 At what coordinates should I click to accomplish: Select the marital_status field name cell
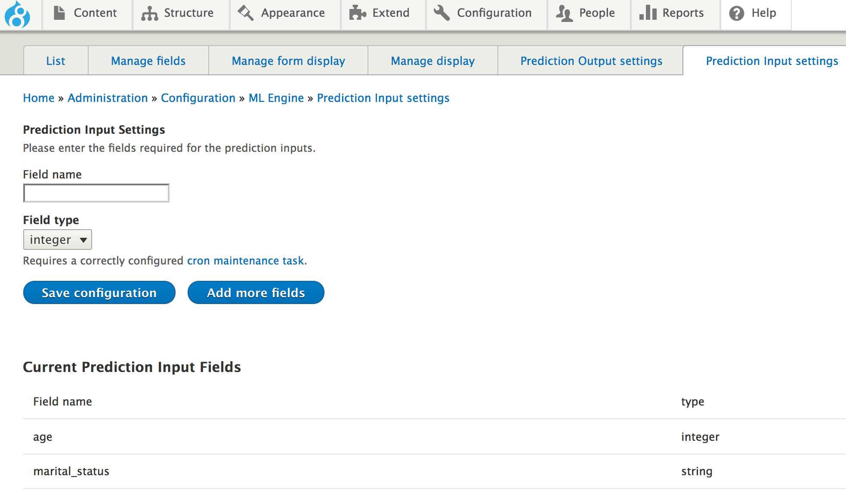(x=71, y=471)
